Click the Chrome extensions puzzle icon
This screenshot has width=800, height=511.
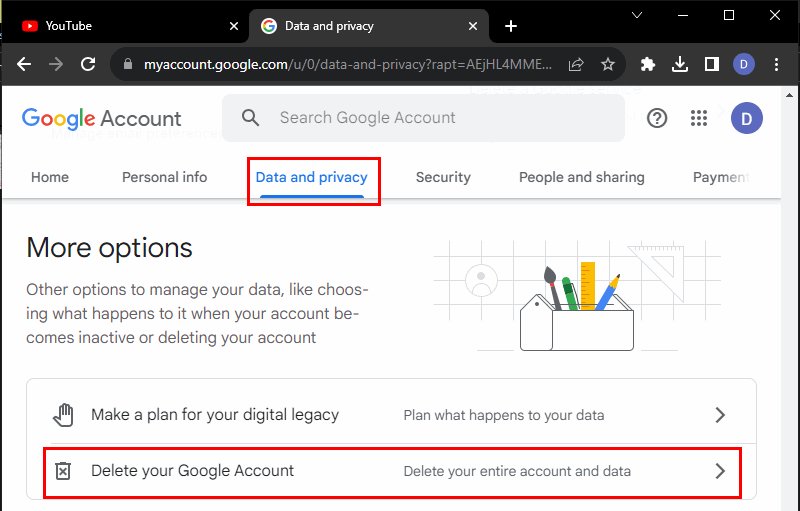tap(648, 64)
